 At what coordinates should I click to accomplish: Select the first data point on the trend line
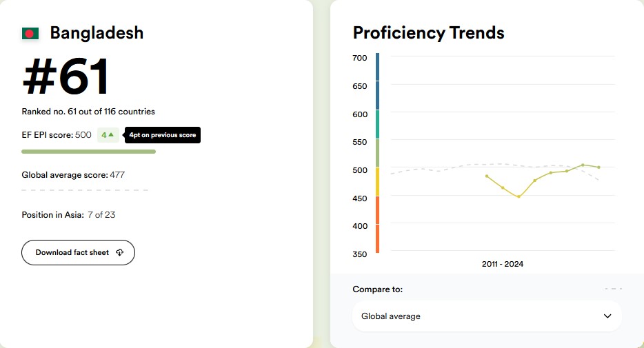pyautogui.click(x=487, y=176)
